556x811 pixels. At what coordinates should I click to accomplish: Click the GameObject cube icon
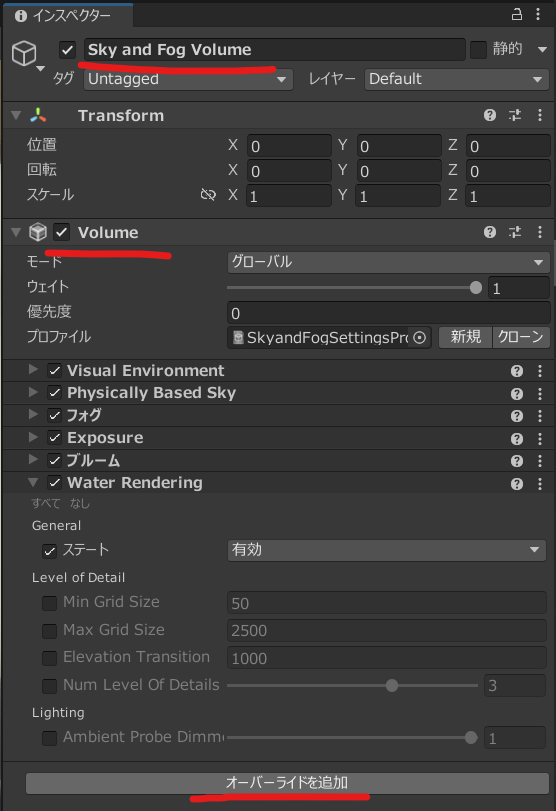click(x=24, y=53)
